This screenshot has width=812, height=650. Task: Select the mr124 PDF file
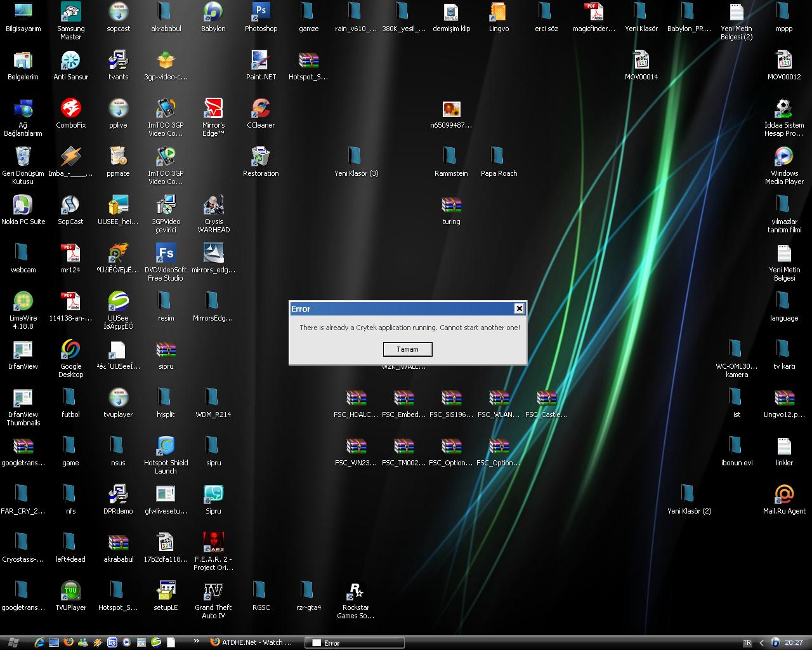tap(70, 258)
